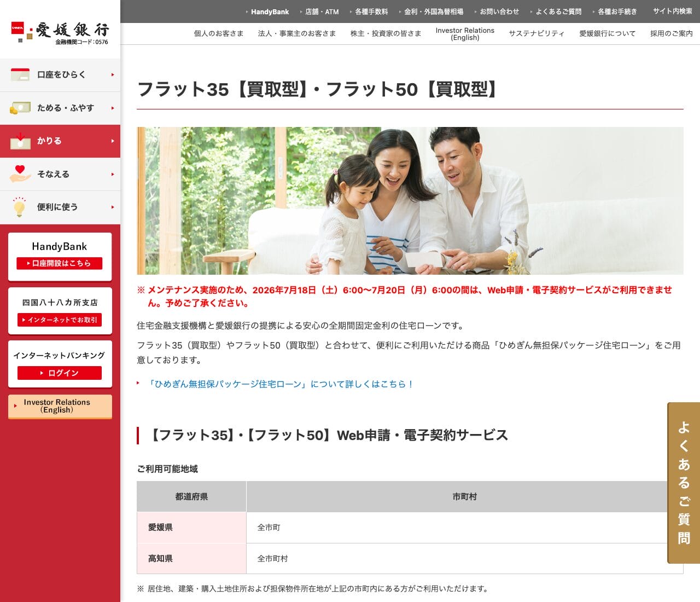The height and width of the screenshot is (602, 700).
Task: Click the 愛媛県 table cell
Action: 191,528
